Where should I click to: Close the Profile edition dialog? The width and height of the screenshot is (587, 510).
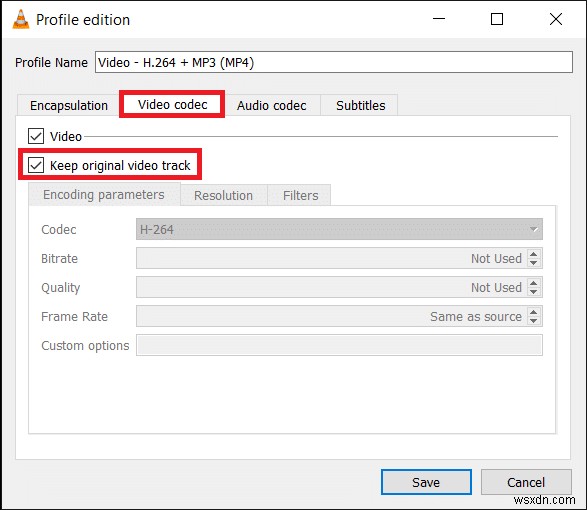point(556,19)
